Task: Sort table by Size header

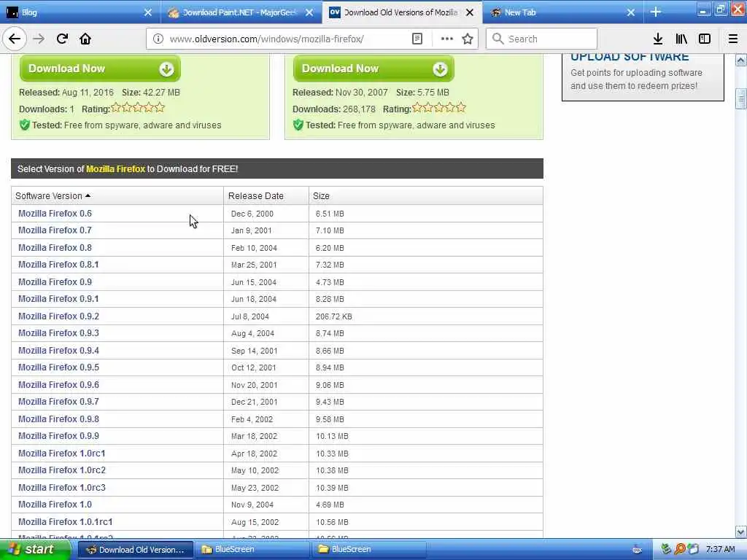Action: coord(321,195)
